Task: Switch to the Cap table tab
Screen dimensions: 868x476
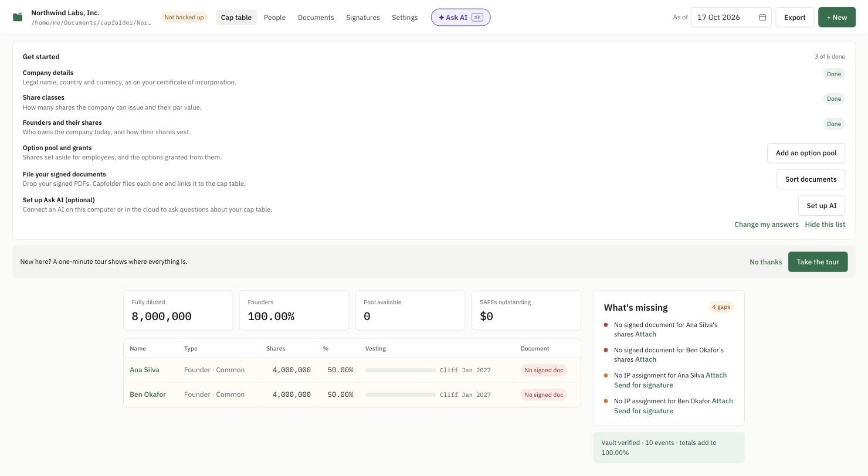Action: pyautogui.click(x=236, y=18)
